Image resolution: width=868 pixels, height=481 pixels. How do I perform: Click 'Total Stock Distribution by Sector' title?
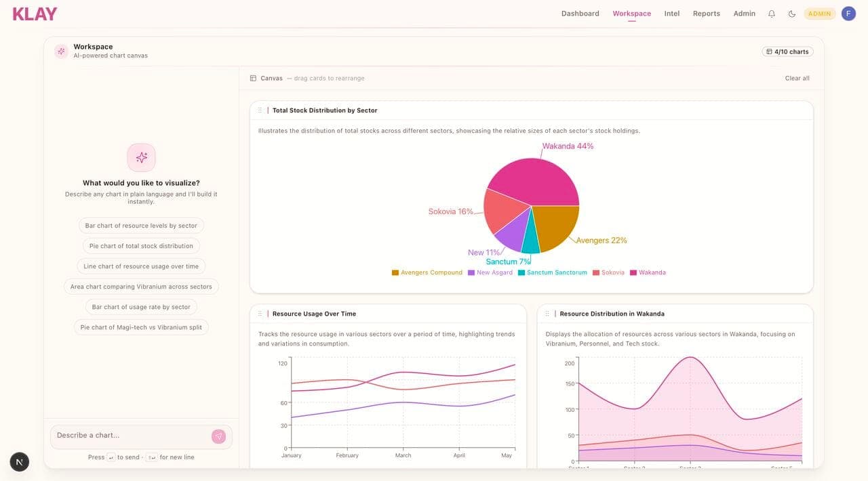tap(325, 110)
